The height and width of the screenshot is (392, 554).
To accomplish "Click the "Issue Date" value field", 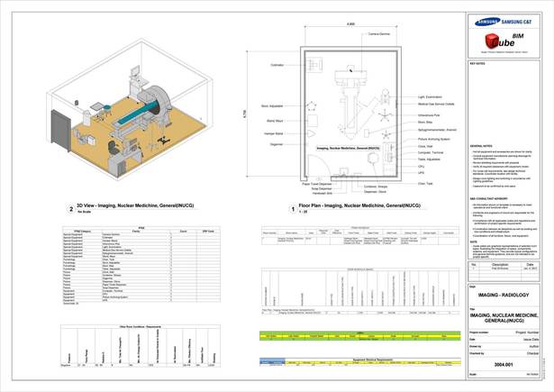I will tap(531, 340).
